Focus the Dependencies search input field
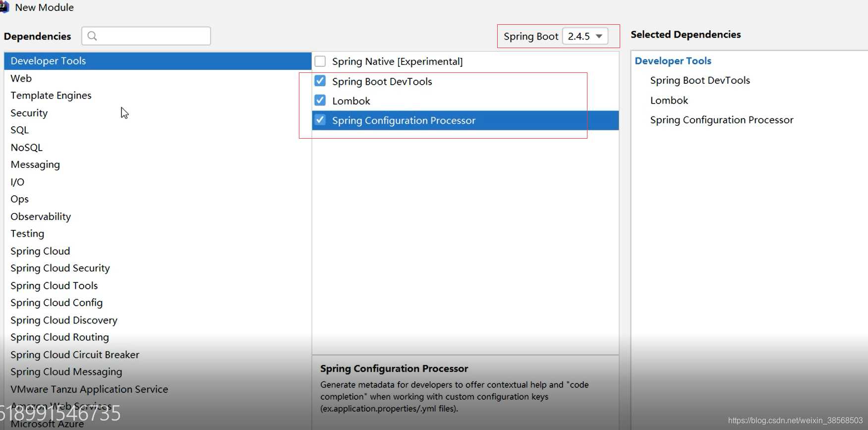Image resolution: width=868 pixels, height=430 pixels. pyautogui.click(x=146, y=36)
